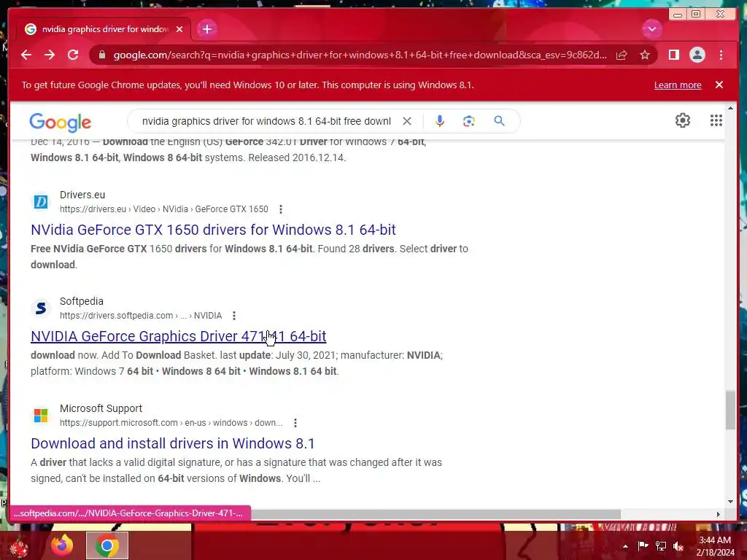The image size is (747, 560).
Task: Go forward using the browser forward arrow
Action: (50, 55)
